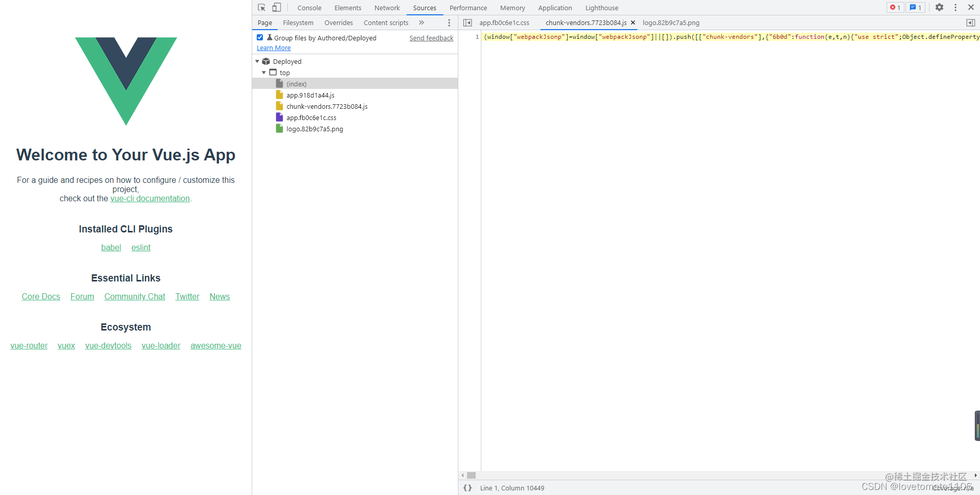Click the green logo.82b9c7a5.png file icon

(279, 129)
